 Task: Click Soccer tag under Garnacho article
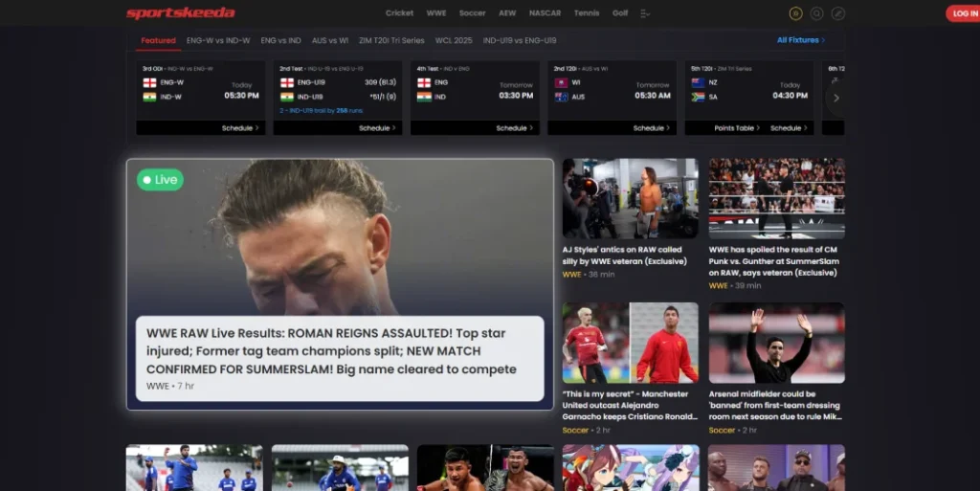pyautogui.click(x=575, y=431)
